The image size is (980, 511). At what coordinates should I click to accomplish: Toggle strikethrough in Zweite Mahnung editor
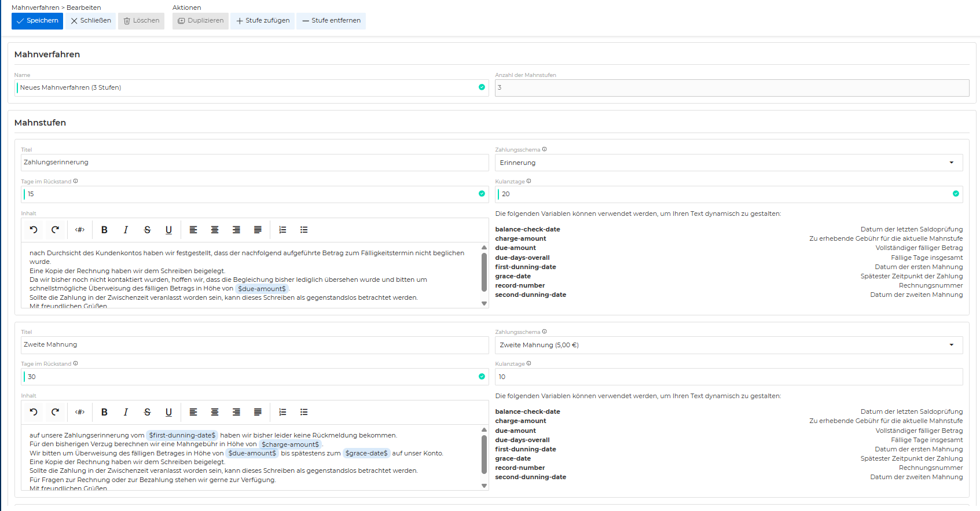click(x=147, y=412)
